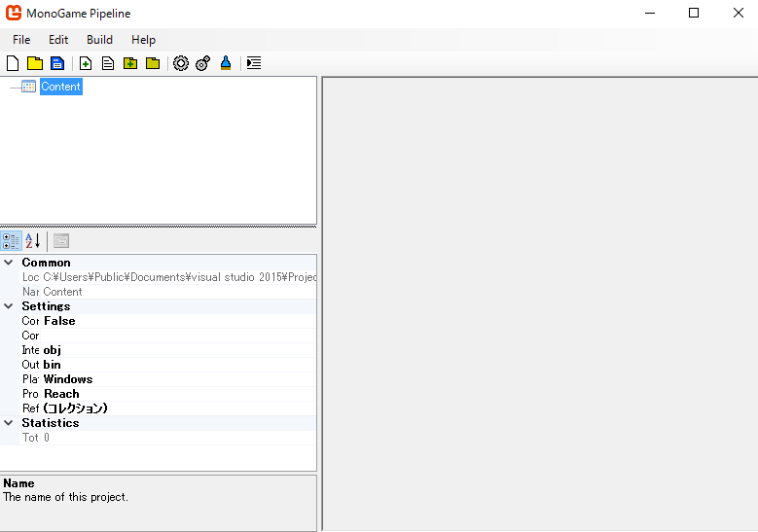Click the Settings category header label
Image resolution: width=758 pixels, height=532 pixels.
pos(46,305)
